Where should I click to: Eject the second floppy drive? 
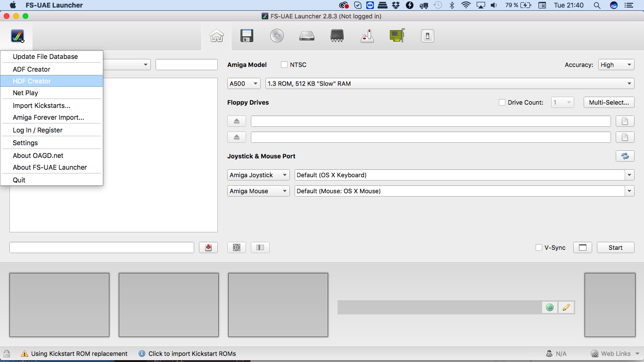(x=237, y=137)
